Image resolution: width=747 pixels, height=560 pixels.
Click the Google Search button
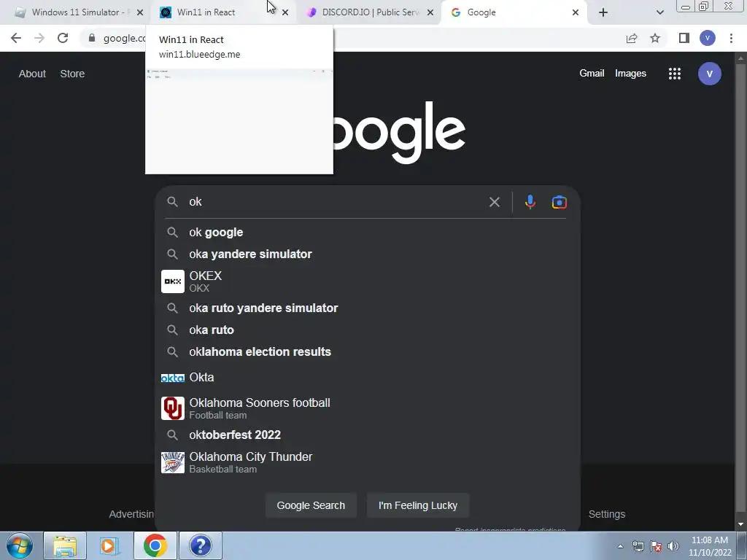click(311, 505)
